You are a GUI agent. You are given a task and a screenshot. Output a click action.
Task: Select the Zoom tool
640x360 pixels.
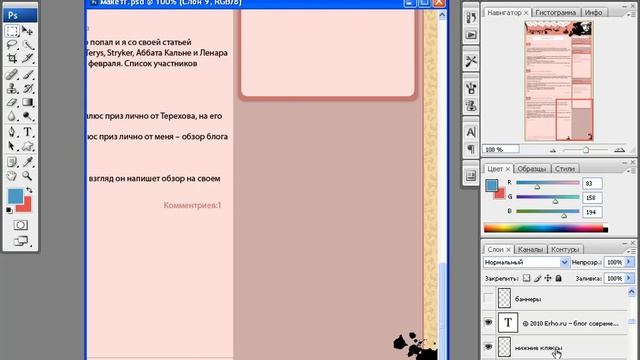27,176
